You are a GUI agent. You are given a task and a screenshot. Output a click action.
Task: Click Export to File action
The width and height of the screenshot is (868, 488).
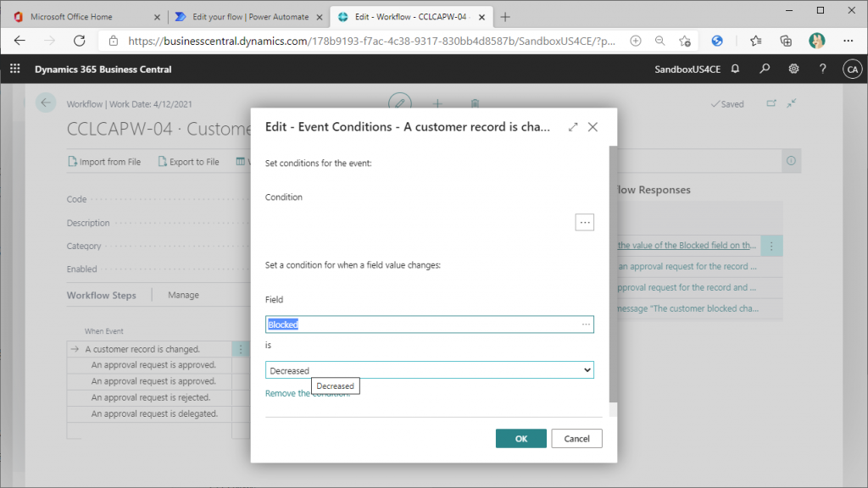click(188, 162)
